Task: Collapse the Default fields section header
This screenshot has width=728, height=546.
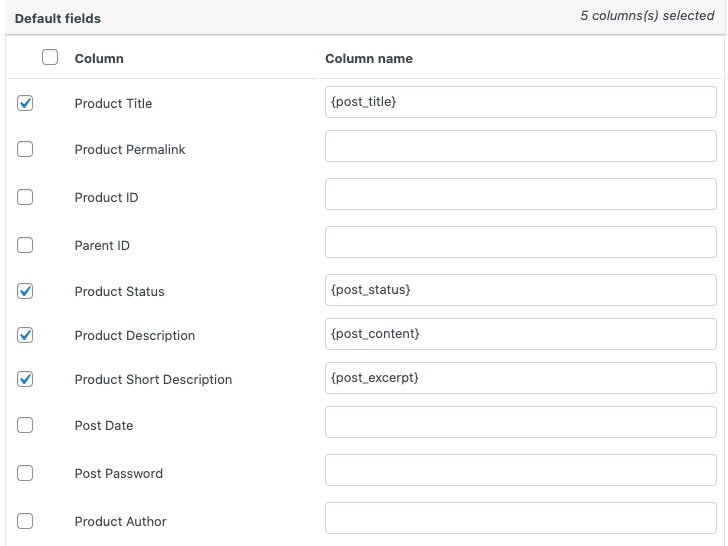Action: click(58, 18)
